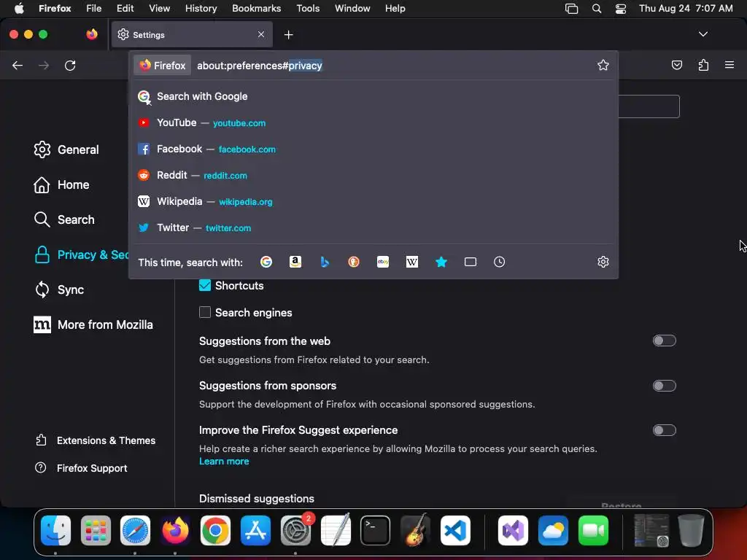Open More from Mozilla category
Image resolution: width=747 pixels, height=560 pixels.
pyautogui.click(x=93, y=324)
